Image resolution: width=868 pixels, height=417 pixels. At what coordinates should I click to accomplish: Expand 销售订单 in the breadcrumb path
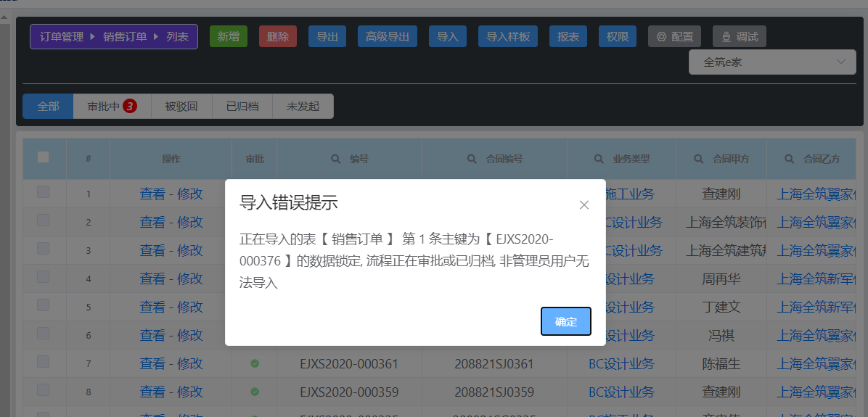click(125, 36)
